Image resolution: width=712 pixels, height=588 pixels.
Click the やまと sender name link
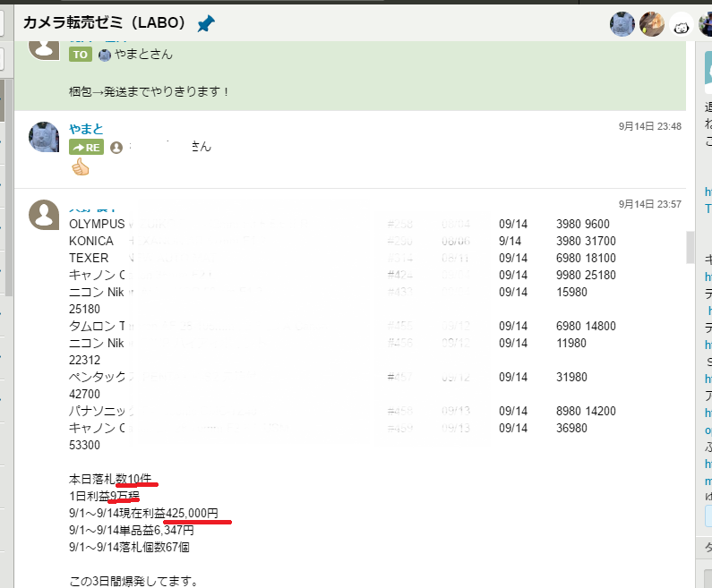pyautogui.click(x=86, y=129)
